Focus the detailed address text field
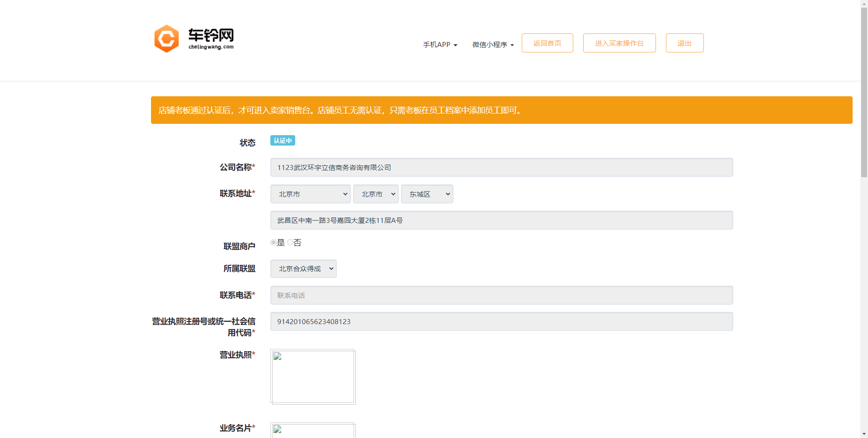 (501, 220)
